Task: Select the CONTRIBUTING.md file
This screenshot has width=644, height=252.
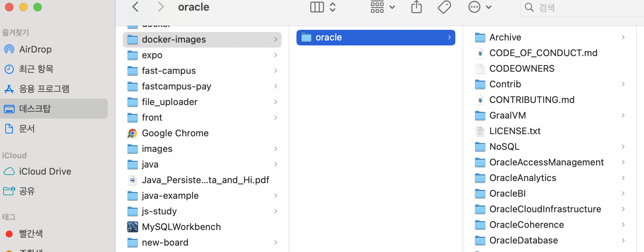Action: tap(550, 100)
